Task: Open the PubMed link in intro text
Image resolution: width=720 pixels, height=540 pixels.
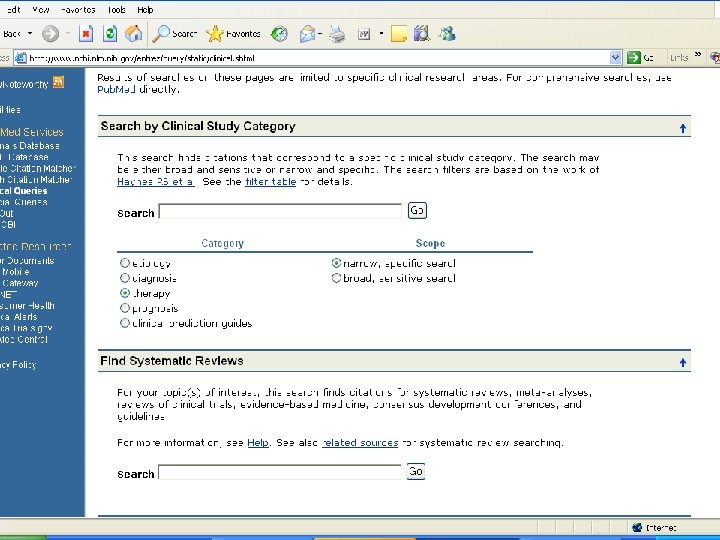Action: point(116,89)
